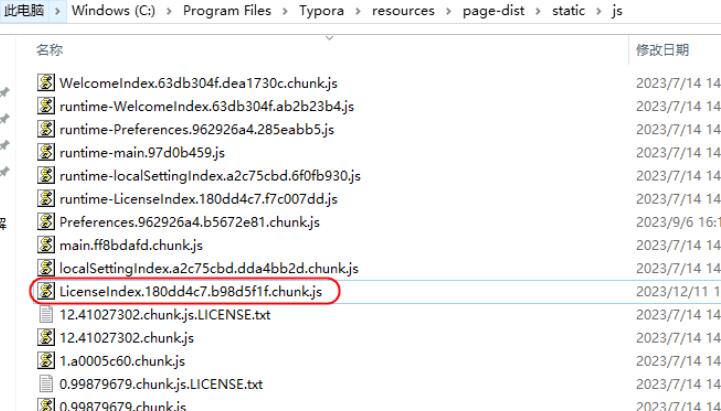Image resolution: width=721 pixels, height=411 pixels.
Task: Click the runtime-localSettingIndex.a2c75cbd.6f0fb930.js file icon
Action: point(46,175)
